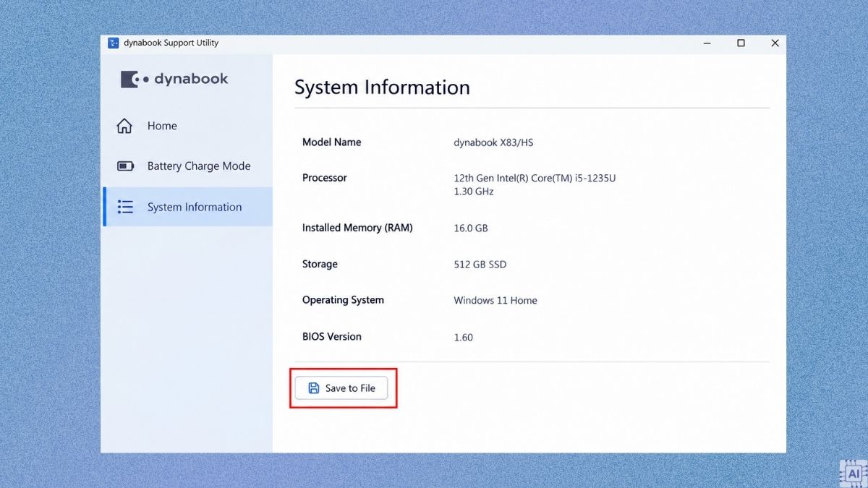Image resolution: width=868 pixels, height=488 pixels.
Task: Click the Windows 11 Home value
Action: pos(495,300)
